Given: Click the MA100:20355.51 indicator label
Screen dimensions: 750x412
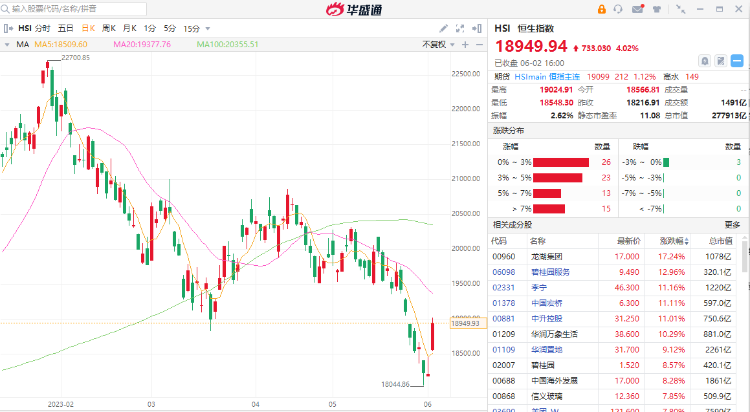Looking at the screenshot, I should point(227,45).
